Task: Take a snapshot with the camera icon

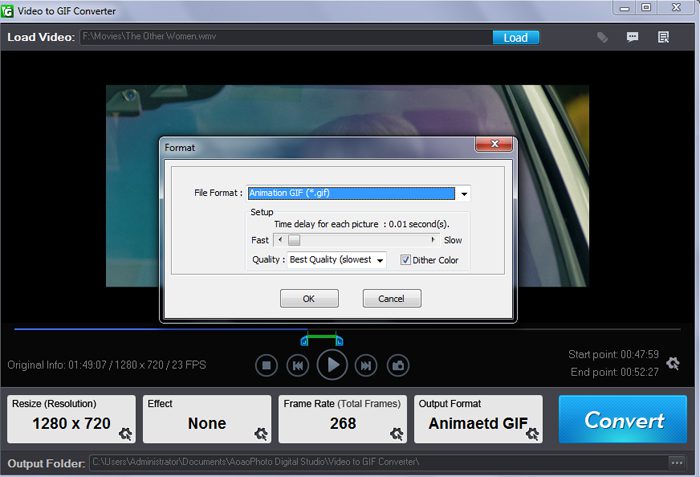Action: click(398, 365)
